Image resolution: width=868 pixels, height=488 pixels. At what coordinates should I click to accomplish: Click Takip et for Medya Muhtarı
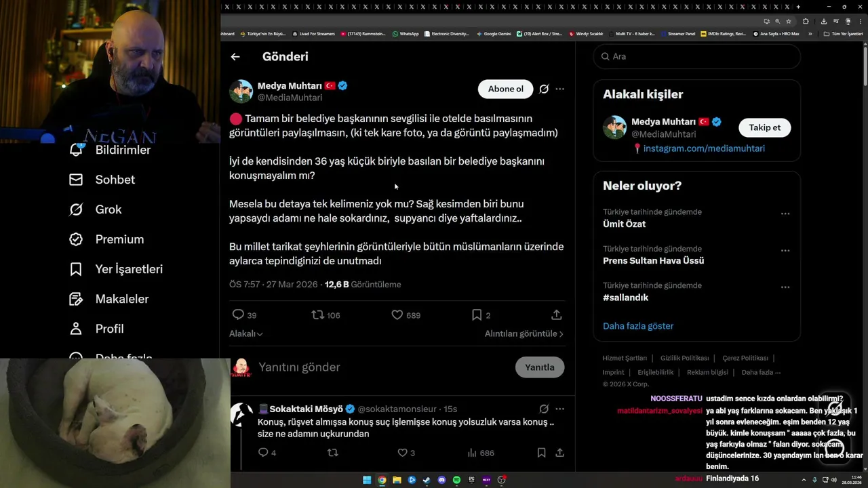[764, 127]
